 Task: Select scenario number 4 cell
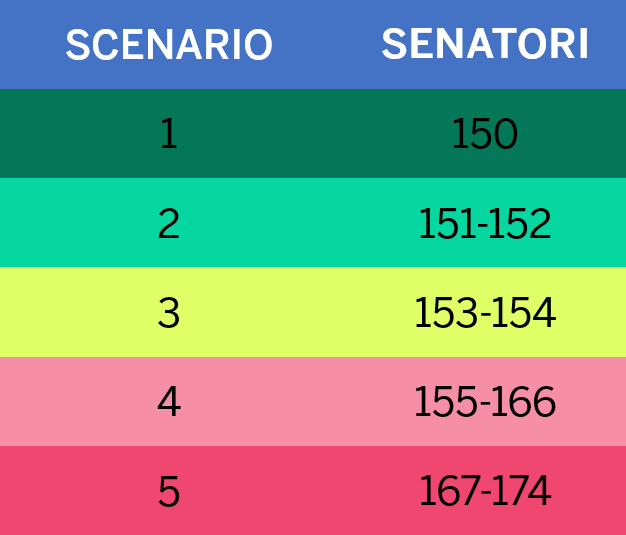coord(168,402)
